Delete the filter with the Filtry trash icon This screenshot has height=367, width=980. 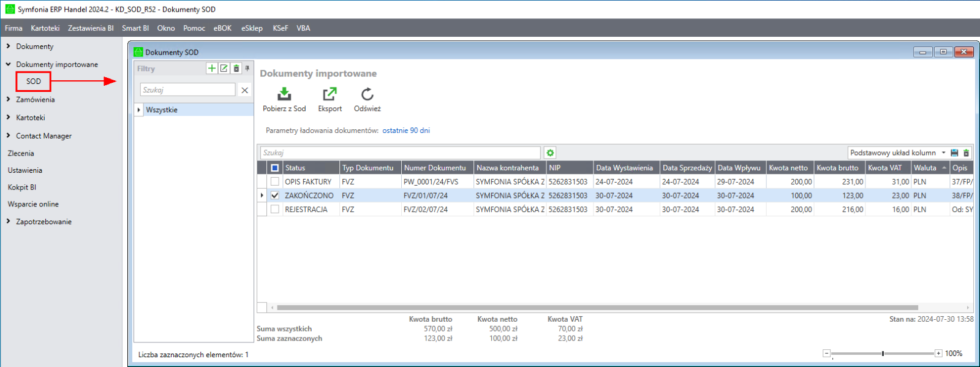236,69
